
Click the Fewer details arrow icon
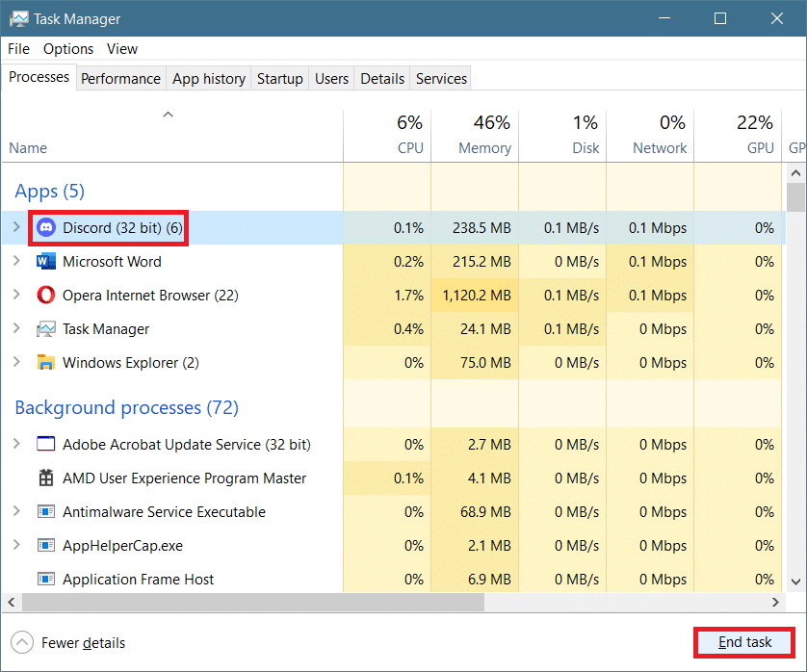pyautogui.click(x=21, y=643)
